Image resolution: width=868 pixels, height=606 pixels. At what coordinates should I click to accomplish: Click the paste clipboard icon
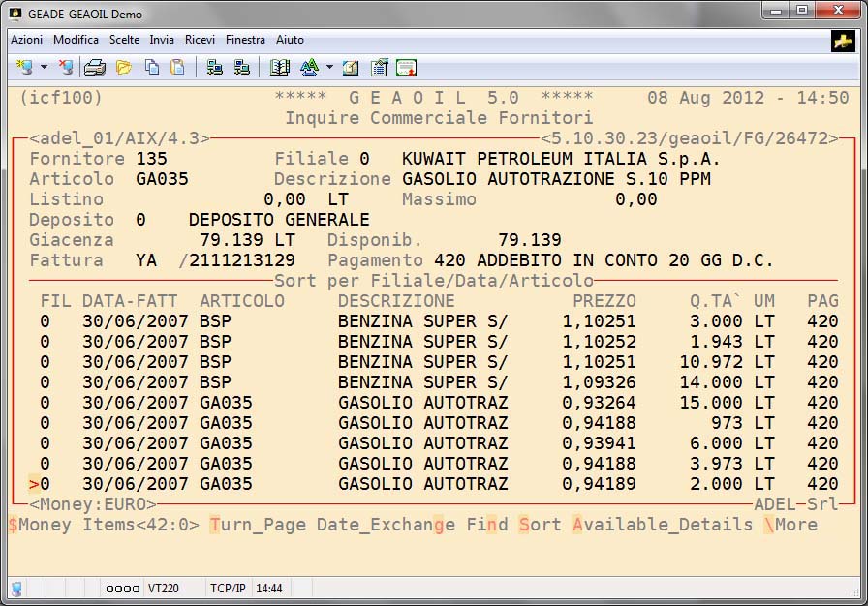coord(177,67)
